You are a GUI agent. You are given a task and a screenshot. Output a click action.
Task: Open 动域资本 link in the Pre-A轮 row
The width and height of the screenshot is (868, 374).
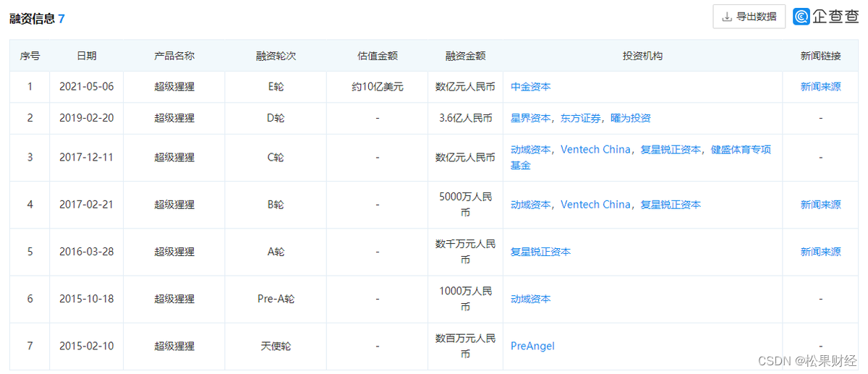tap(531, 299)
